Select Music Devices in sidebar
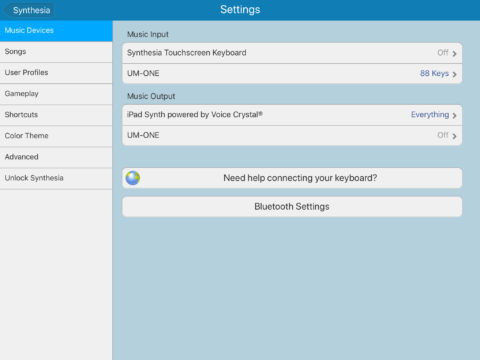Viewport: 480px width, 360px height. 56,31
